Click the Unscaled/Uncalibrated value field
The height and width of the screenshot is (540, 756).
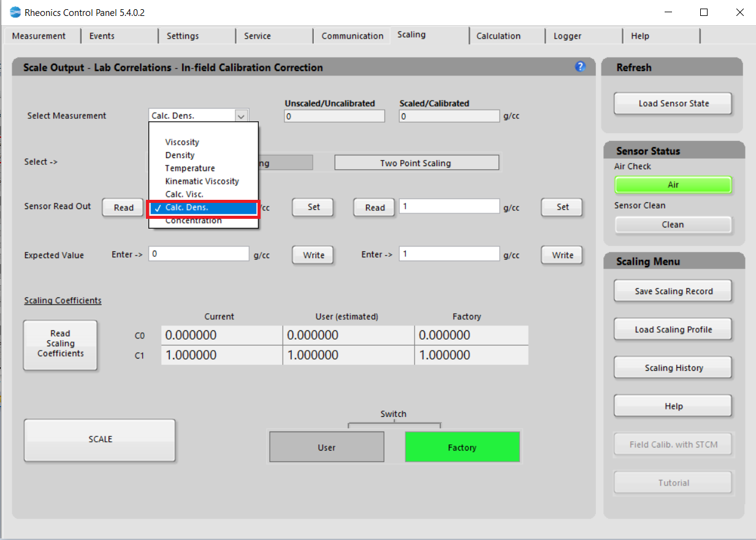pos(335,116)
